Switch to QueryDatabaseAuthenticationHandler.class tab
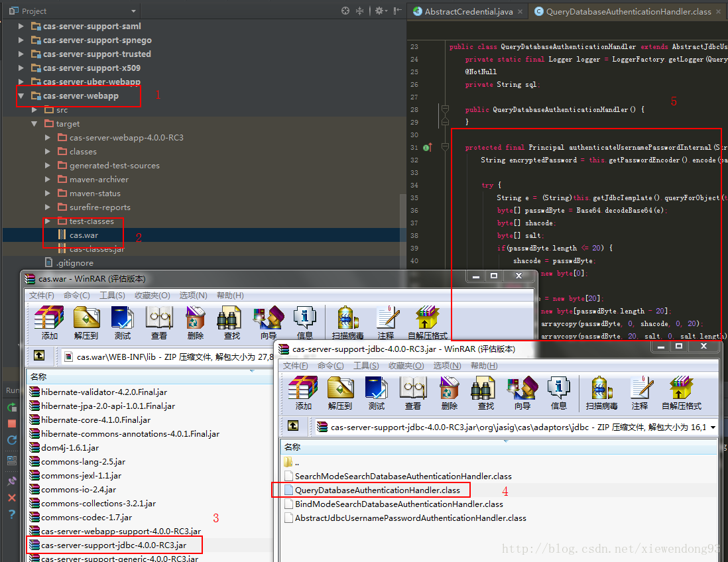The image size is (728, 562). click(x=628, y=12)
